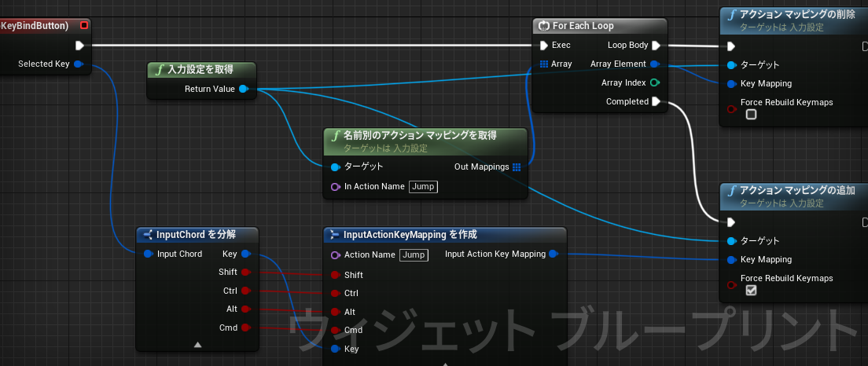Screen dimensions: 868x366
Task: Click the Cmd output pin on InputChord を分解
Action: (246, 328)
